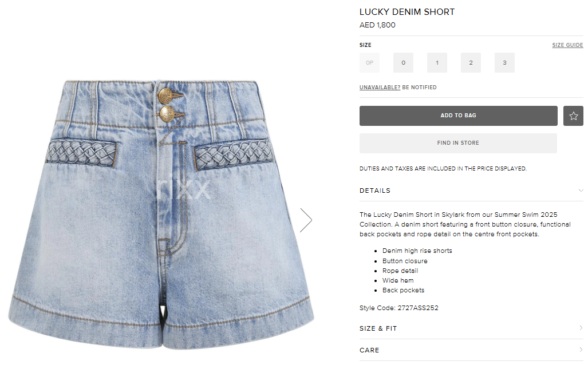Select size 0
588x365 pixels.
tap(403, 62)
